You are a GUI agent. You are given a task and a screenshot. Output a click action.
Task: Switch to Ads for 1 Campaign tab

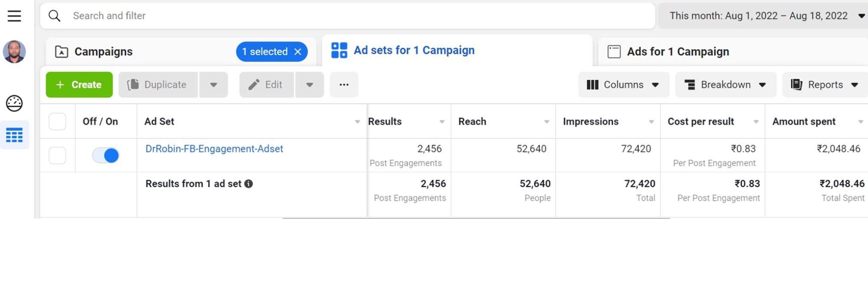(x=677, y=52)
